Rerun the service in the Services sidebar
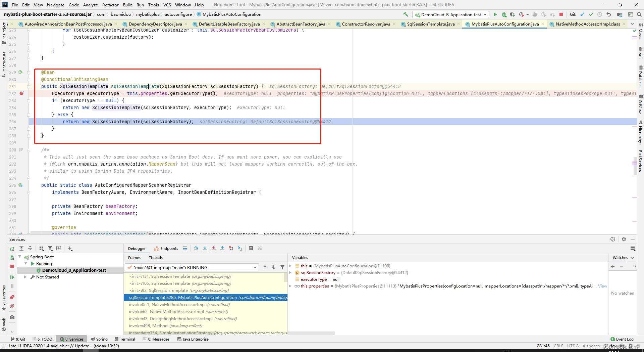Screen dimensions: 644x352 pyautogui.click(x=12, y=249)
